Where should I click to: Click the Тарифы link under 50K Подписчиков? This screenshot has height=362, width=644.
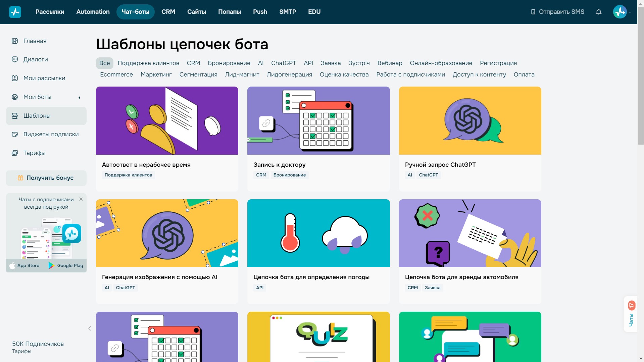(x=21, y=351)
